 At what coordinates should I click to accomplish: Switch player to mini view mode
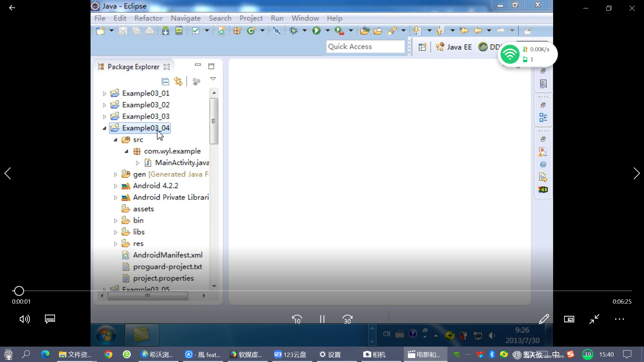569,319
